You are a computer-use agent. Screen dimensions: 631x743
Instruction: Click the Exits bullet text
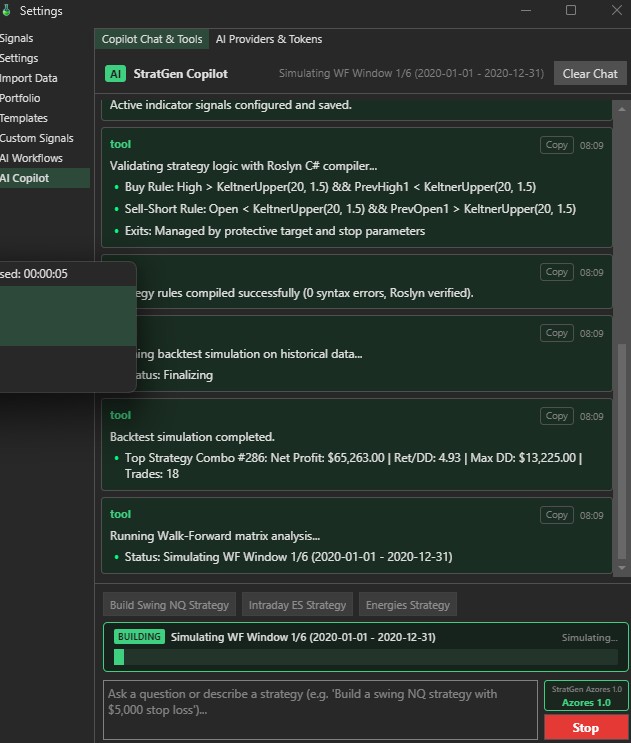click(x=275, y=231)
